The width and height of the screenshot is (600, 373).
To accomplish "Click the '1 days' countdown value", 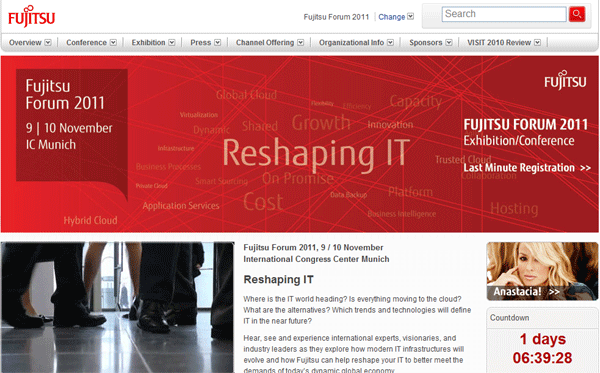I will (543, 339).
